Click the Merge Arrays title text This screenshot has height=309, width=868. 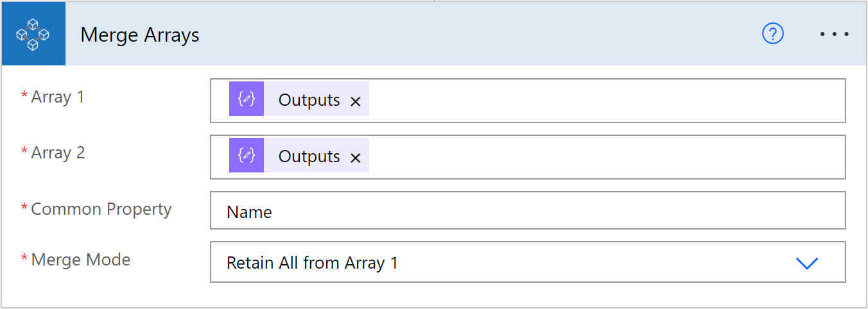pyautogui.click(x=140, y=35)
